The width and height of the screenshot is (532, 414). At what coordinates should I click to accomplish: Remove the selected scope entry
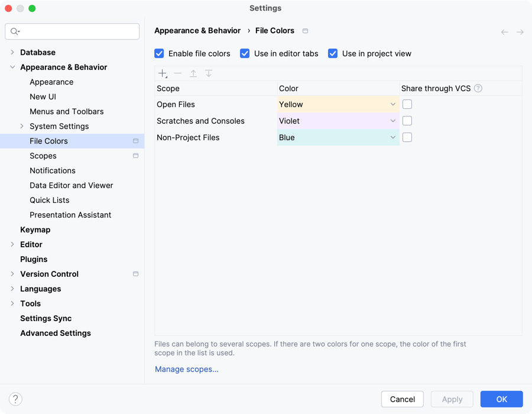[177, 73]
